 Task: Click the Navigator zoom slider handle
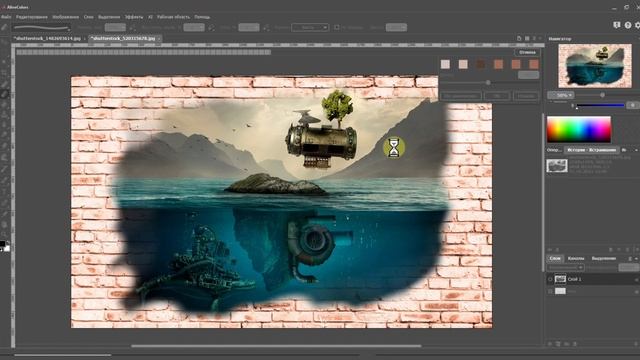(602, 95)
